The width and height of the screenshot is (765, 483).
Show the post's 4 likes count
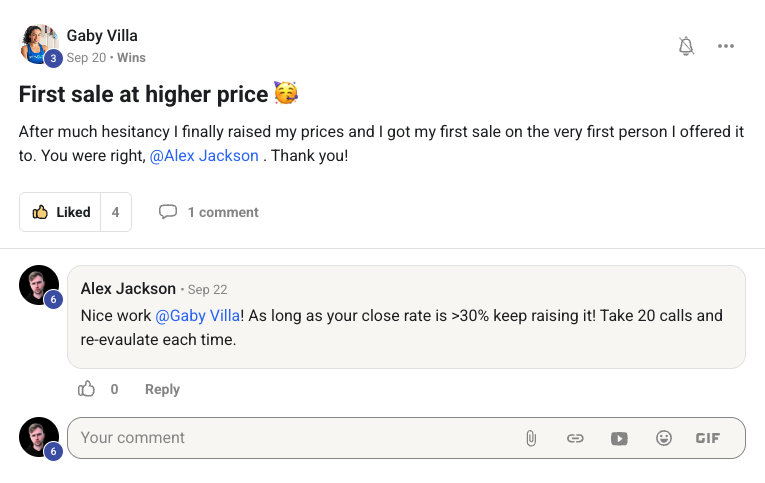tap(116, 212)
